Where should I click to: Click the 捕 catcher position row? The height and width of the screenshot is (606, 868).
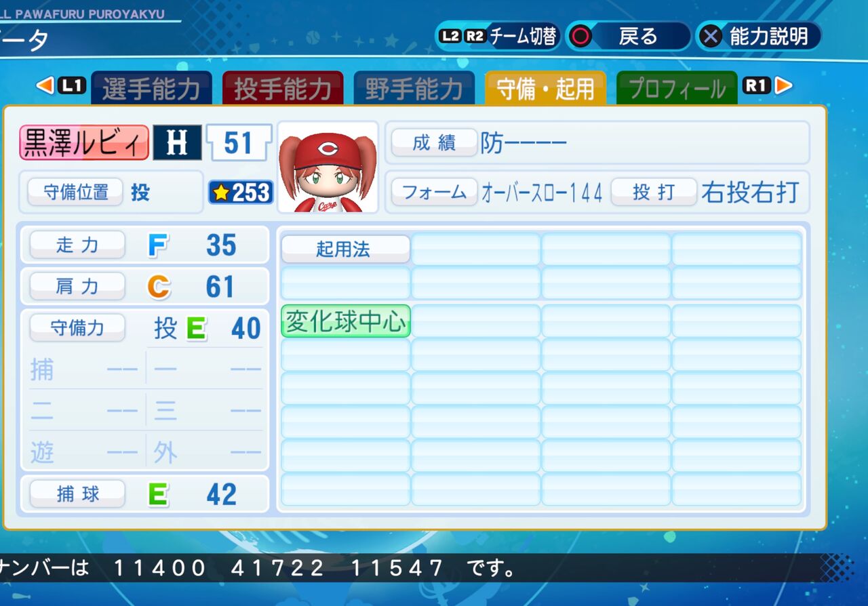83,370
